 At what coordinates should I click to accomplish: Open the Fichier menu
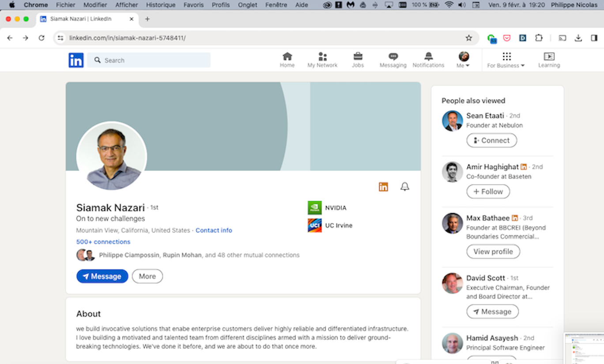tap(65, 5)
